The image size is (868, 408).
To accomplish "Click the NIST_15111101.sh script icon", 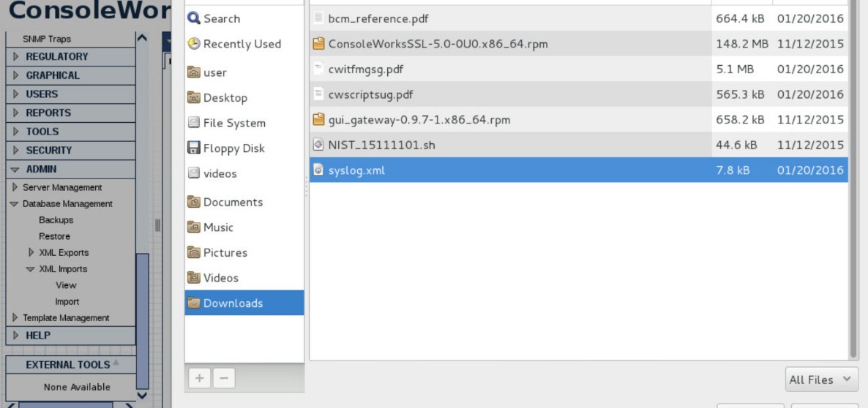I will pyautogui.click(x=318, y=145).
